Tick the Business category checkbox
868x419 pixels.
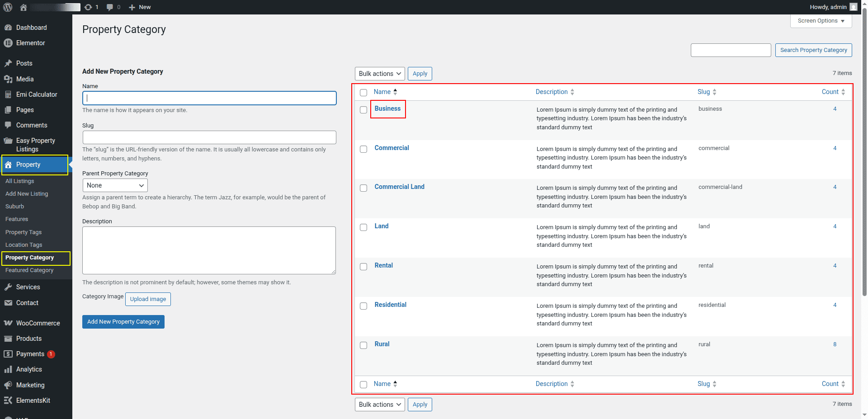coord(363,110)
